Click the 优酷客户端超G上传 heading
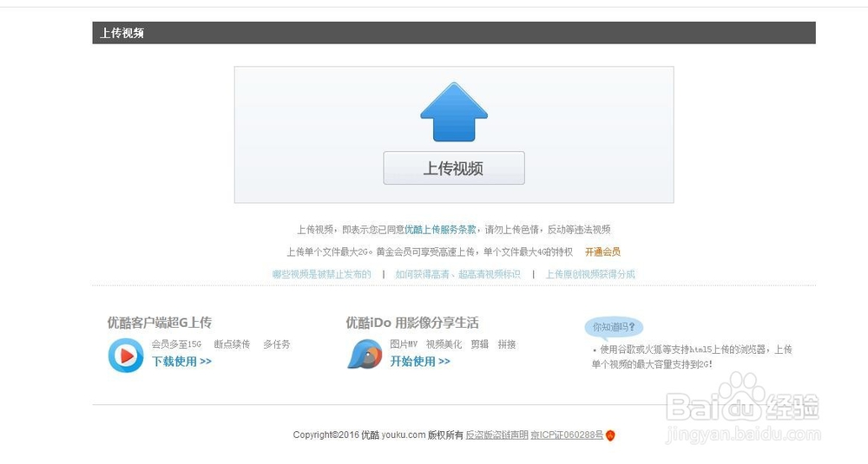 tap(160, 323)
